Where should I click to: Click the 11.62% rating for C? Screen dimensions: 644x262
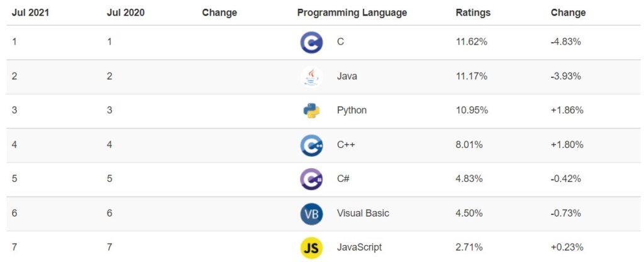click(x=472, y=42)
